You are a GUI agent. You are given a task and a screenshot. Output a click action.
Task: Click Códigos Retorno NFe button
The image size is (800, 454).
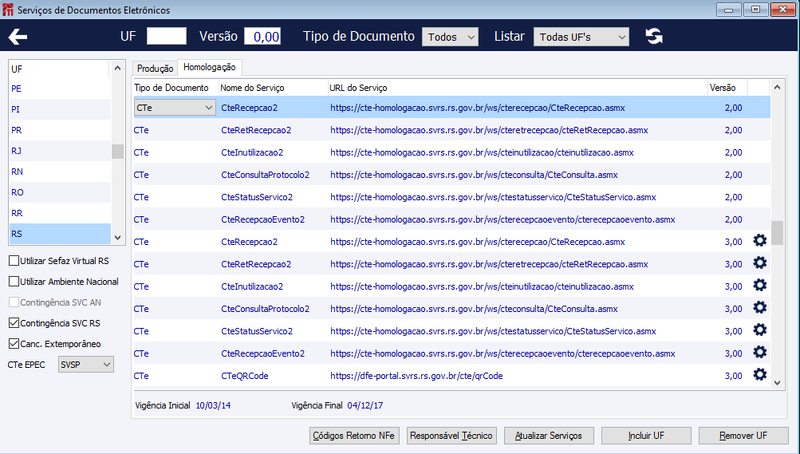click(354, 436)
